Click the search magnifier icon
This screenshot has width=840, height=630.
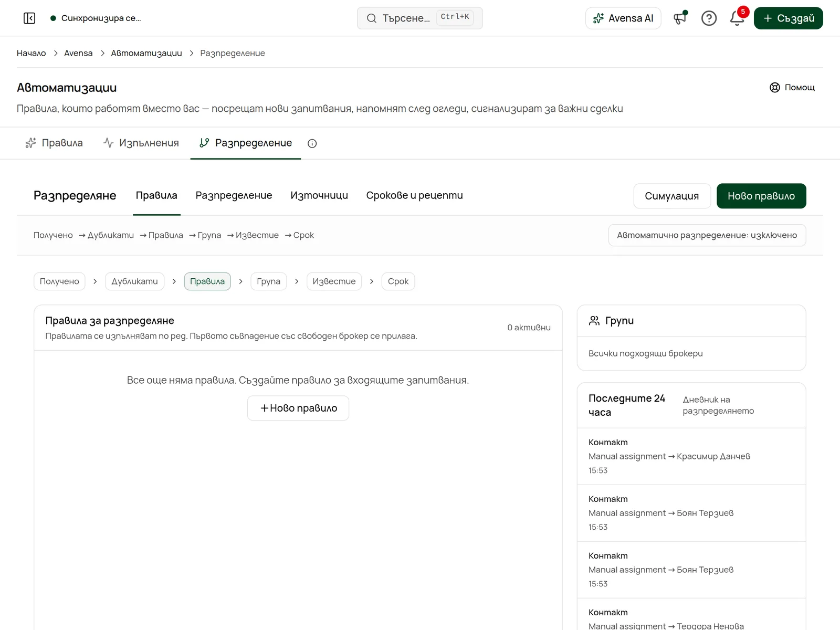click(x=372, y=18)
